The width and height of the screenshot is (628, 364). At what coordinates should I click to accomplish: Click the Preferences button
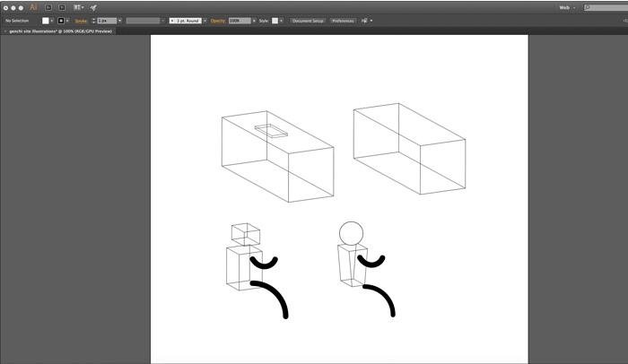[x=343, y=21]
